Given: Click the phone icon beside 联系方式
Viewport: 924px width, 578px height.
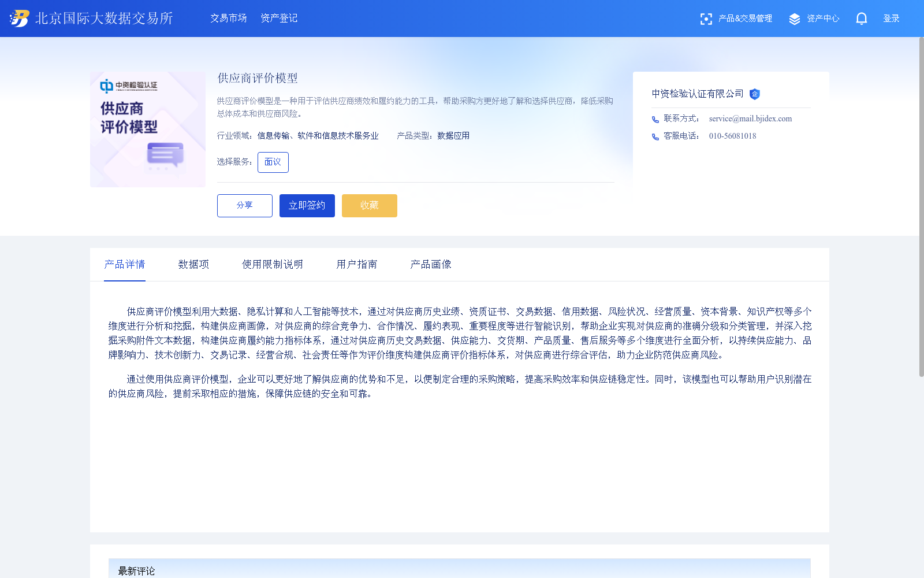Looking at the screenshot, I should click(x=655, y=120).
